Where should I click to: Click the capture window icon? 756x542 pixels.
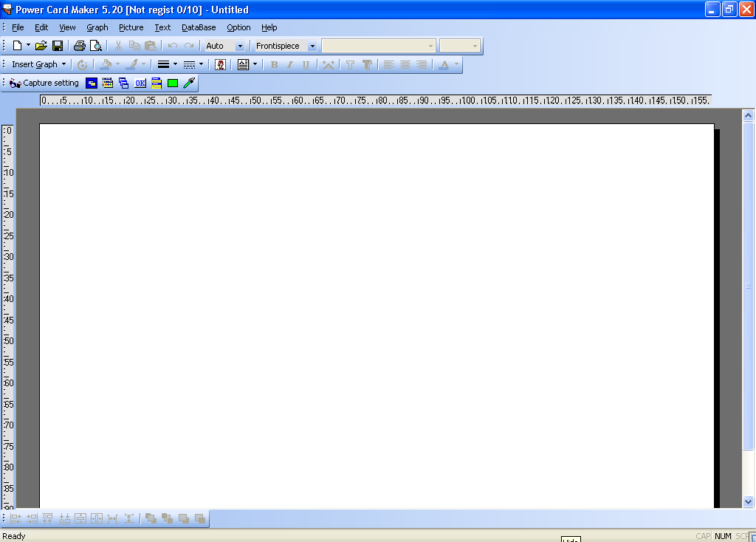point(108,83)
